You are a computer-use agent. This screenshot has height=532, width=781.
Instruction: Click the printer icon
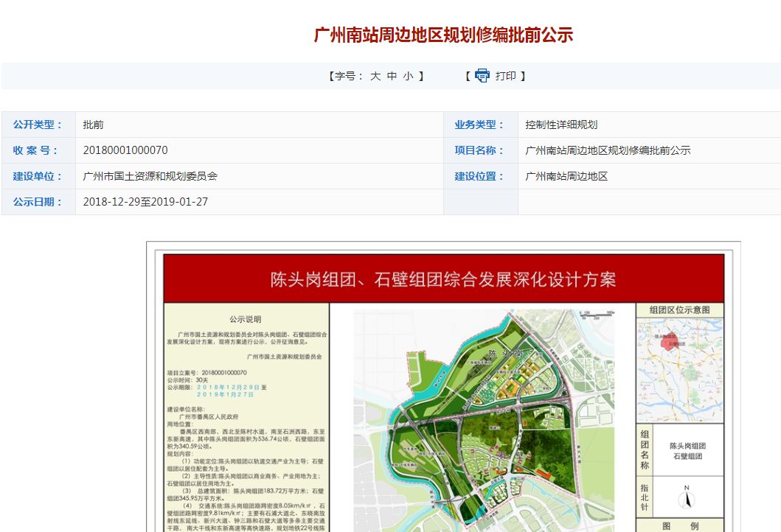pos(482,76)
